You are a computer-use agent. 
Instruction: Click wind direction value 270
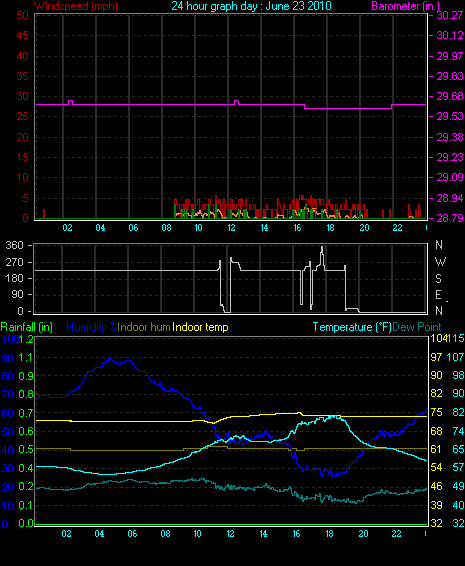pos(14,262)
